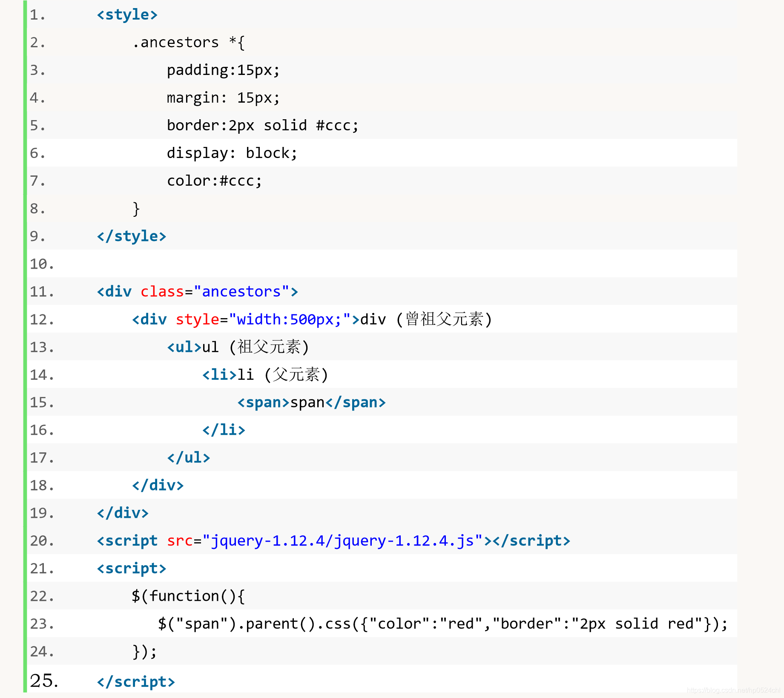Click the line number 10 on the blank line
Image resolution: width=784 pixels, height=698 pixels.
coord(42,264)
